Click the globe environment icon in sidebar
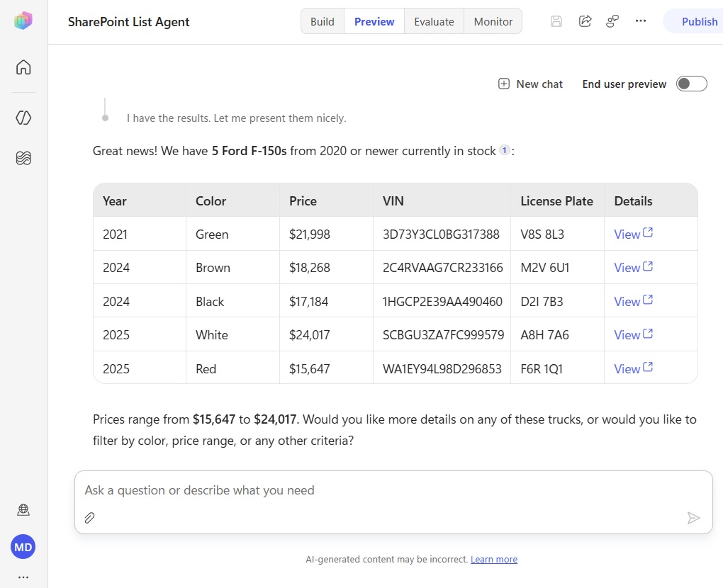Image resolution: width=723 pixels, height=588 pixels. tap(23, 509)
